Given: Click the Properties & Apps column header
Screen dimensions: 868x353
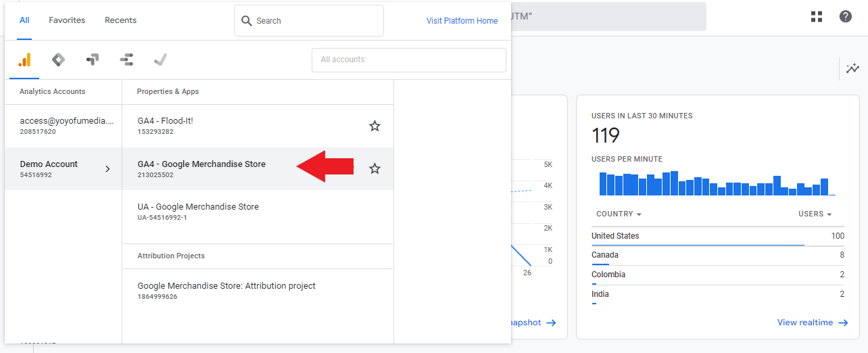Looking at the screenshot, I should (168, 91).
